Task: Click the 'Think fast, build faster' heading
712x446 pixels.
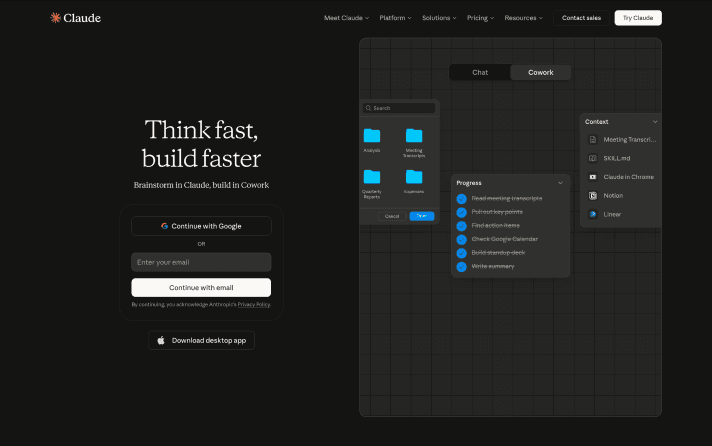Action: coord(201,144)
